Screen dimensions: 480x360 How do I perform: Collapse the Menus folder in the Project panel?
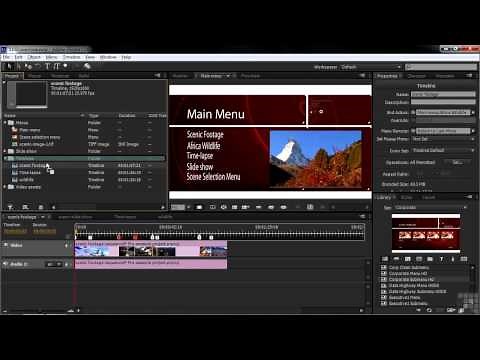[5, 122]
